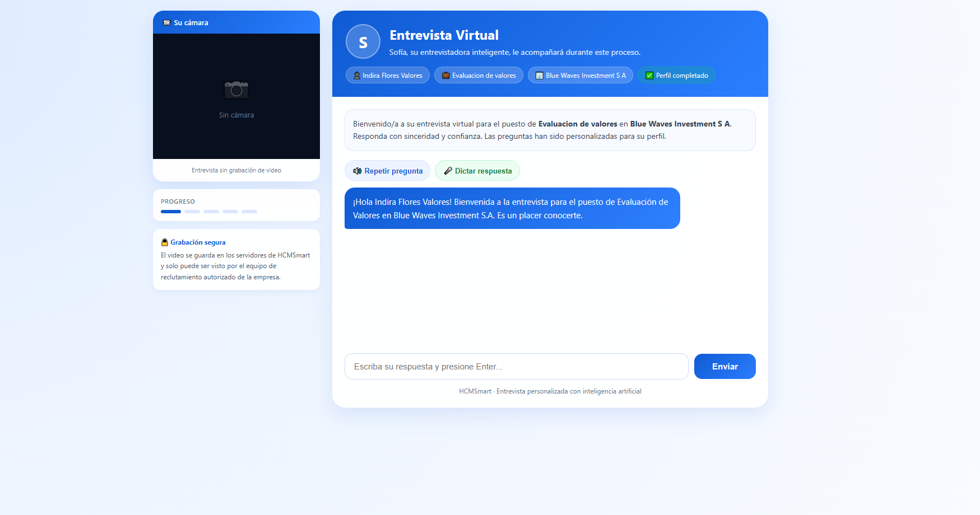Click the dark camera preview area
Viewport: 980px width, 515px height.
(236, 96)
